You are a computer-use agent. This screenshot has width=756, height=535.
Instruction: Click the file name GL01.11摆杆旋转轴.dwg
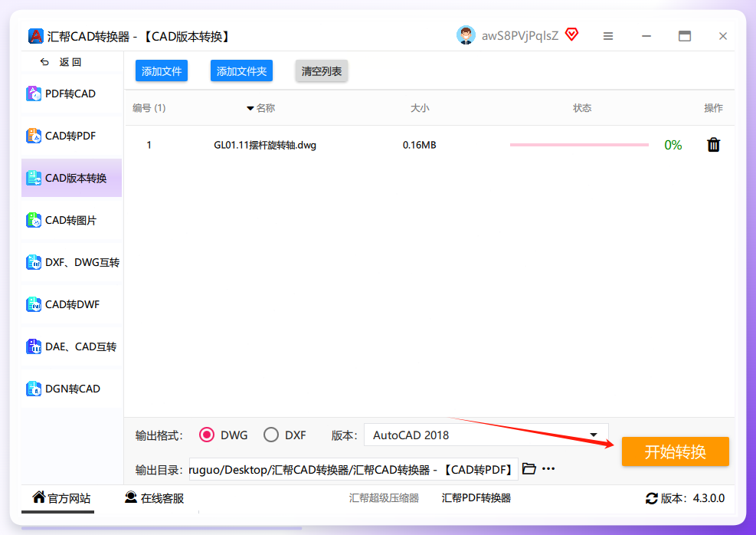pyautogui.click(x=265, y=145)
